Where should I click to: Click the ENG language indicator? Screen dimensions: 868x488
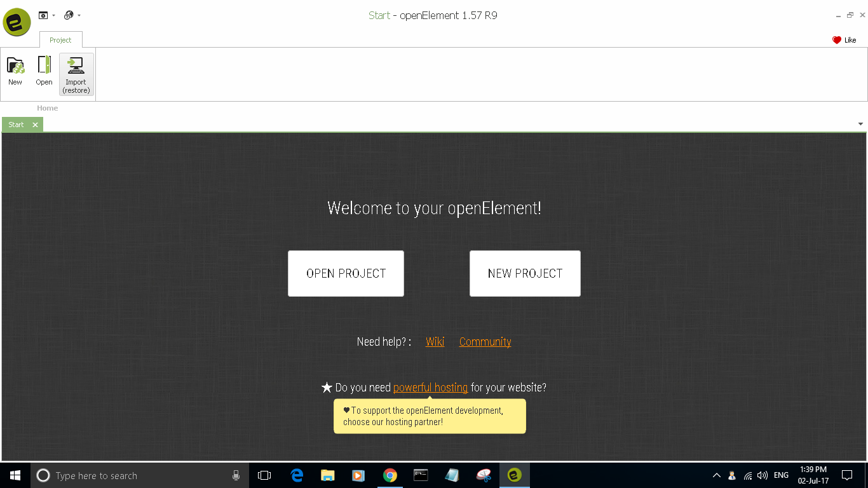[781, 475]
